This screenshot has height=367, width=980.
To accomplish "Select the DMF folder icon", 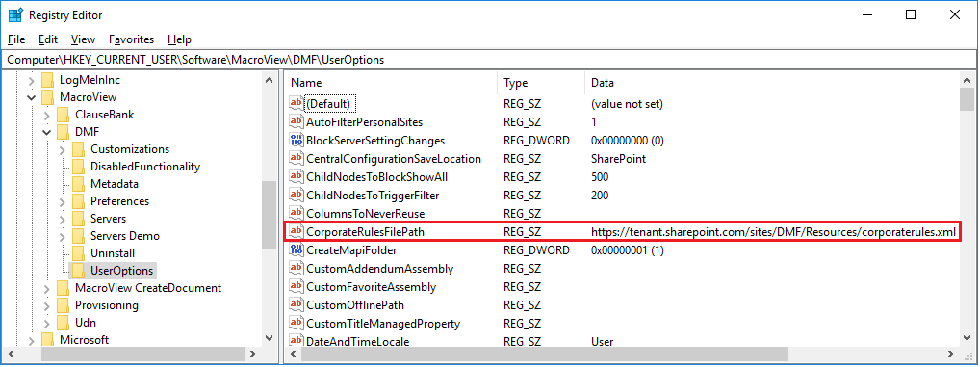I will coord(64,132).
